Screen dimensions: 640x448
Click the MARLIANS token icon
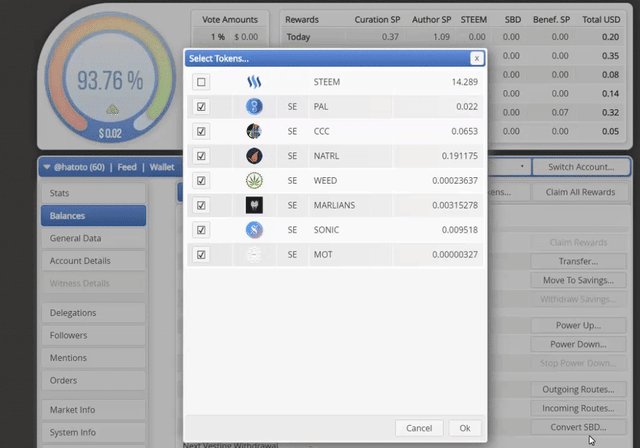tap(254, 205)
